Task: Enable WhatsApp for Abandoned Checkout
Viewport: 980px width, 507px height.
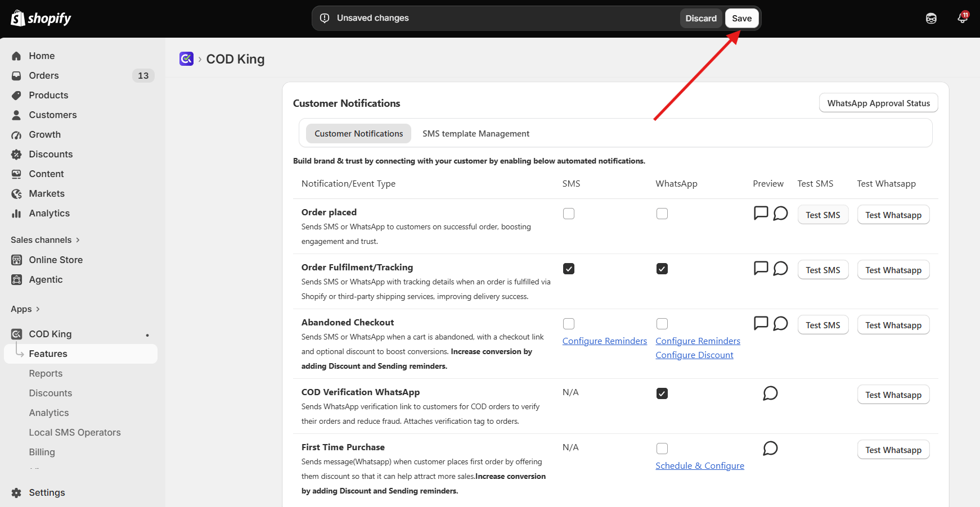Action: click(x=662, y=324)
